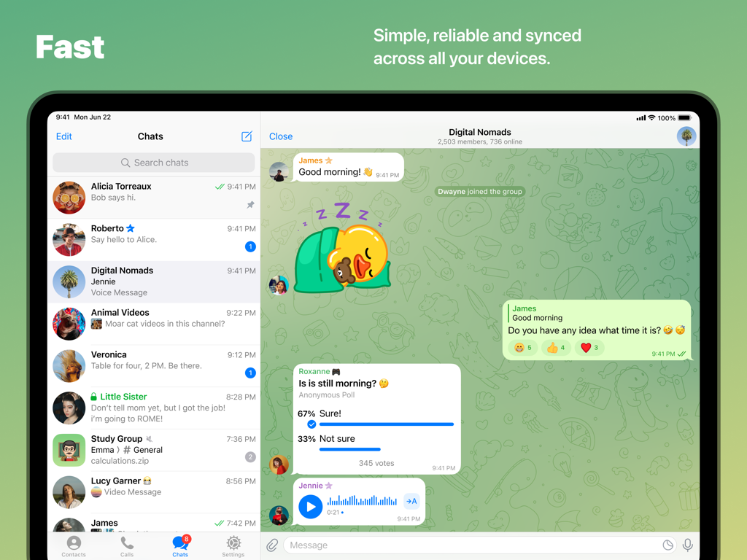Open the Little Sister secret chat
This screenshot has width=747, height=560.
[x=154, y=408]
